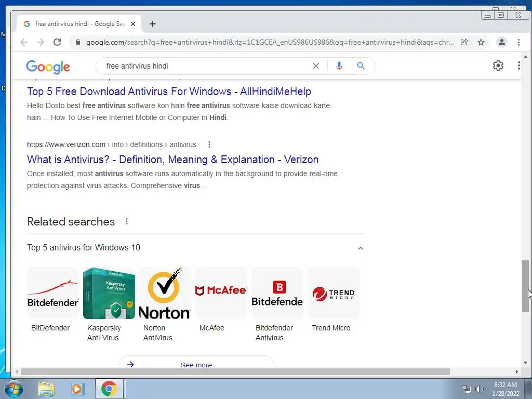Screen dimensions: 532x399
Task: Click the 'McAfee' caption text
Action: (x=212, y=328)
